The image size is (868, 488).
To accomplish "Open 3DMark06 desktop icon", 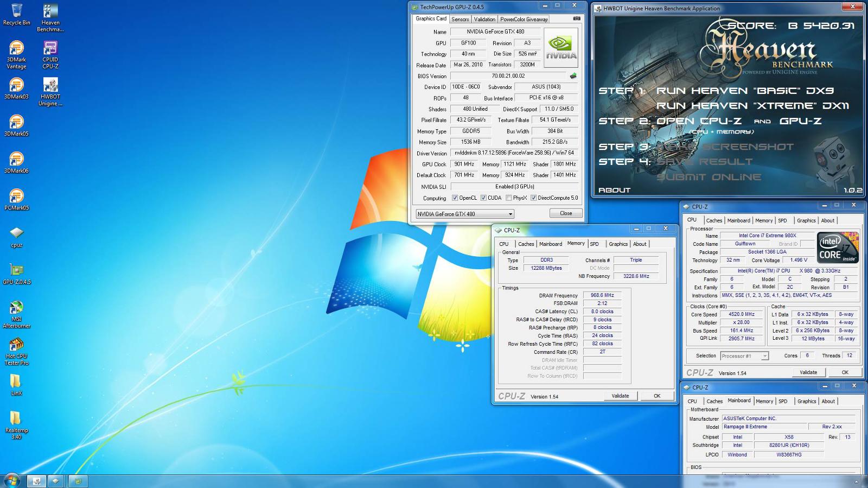I will [x=16, y=162].
